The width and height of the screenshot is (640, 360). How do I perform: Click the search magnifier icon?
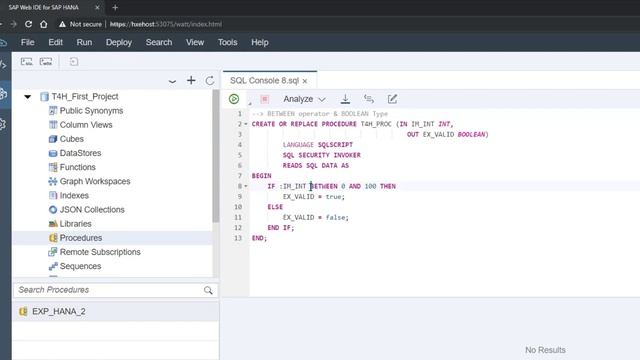tap(208, 290)
